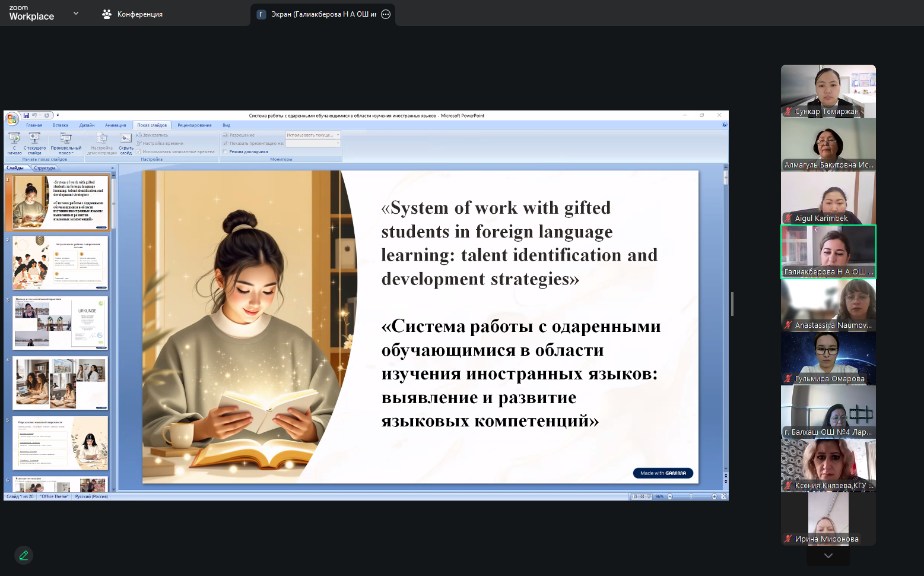Switch to slide sorter view in status bar

click(642, 496)
